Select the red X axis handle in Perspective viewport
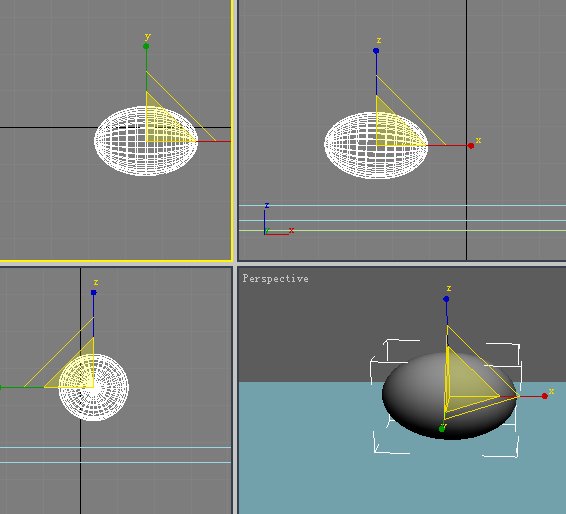 [x=545, y=396]
